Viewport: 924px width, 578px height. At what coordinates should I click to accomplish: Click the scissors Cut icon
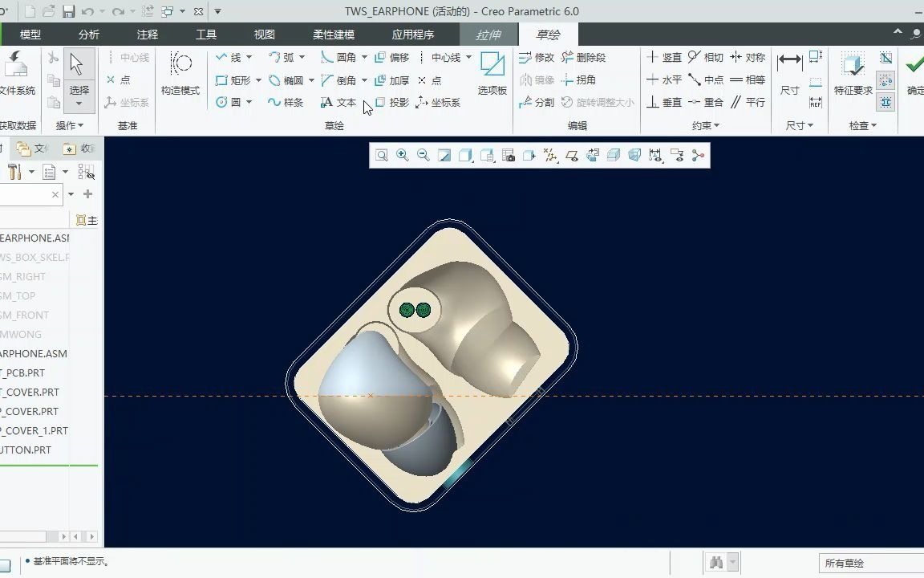point(53,57)
